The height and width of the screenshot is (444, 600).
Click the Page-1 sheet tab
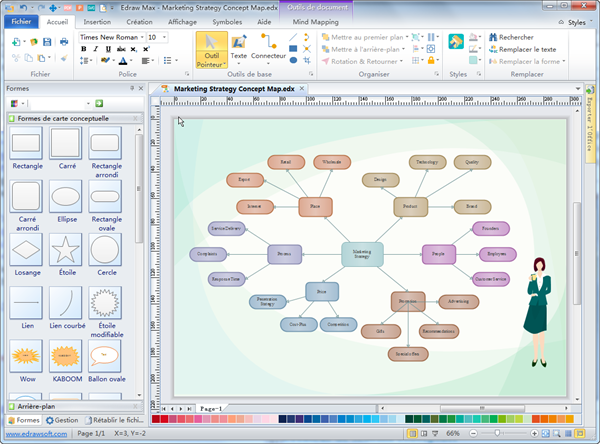pos(210,409)
